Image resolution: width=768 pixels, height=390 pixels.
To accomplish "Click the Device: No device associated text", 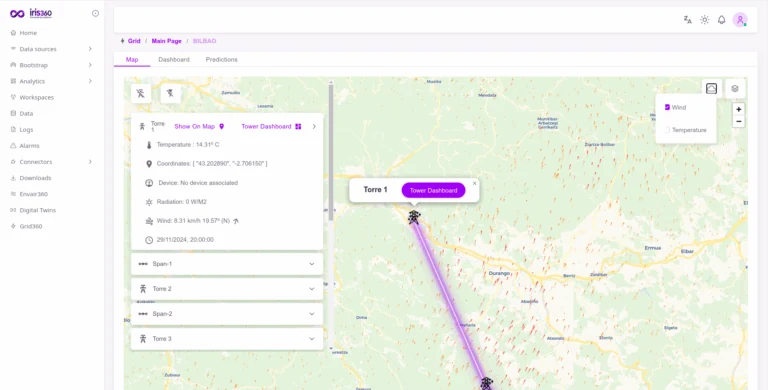I will point(198,183).
